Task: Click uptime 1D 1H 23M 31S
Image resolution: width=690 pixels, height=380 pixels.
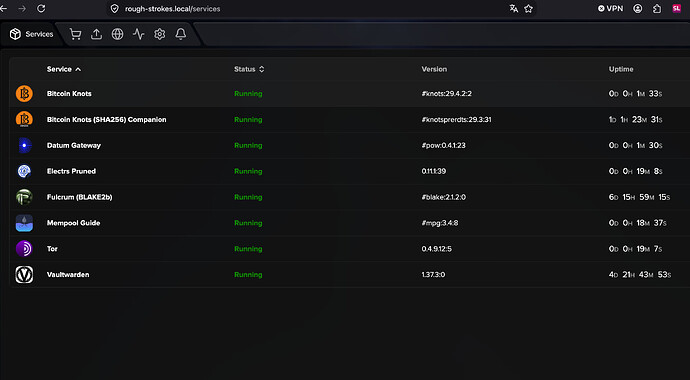Action: (x=635, y=120)
